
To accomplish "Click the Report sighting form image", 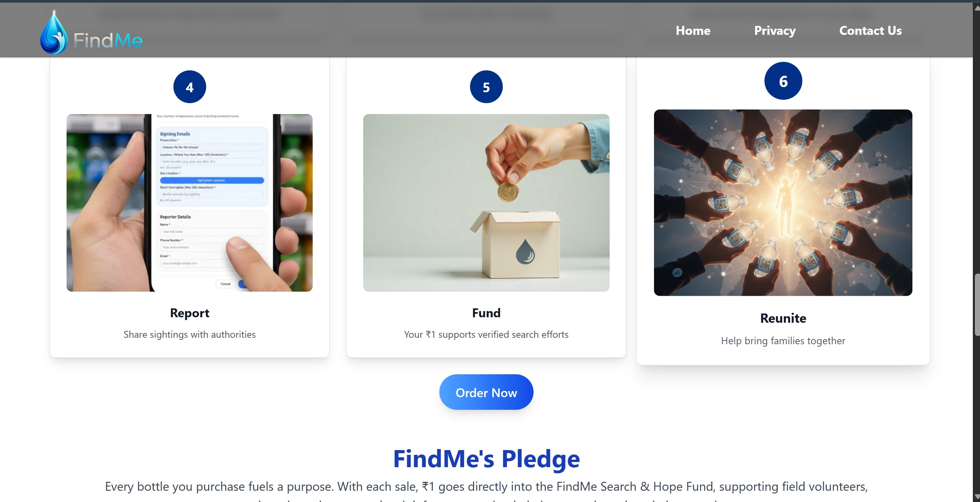I will [189, 203].
